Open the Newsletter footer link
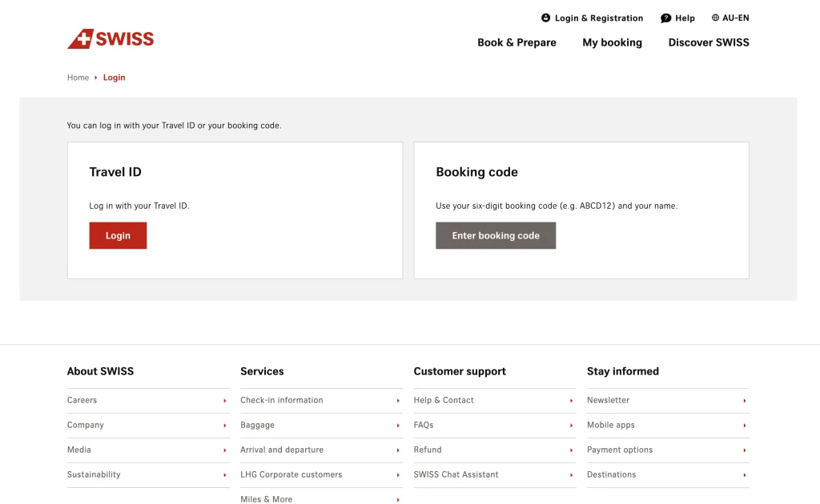820x504 pixels. tap(668, 401)
